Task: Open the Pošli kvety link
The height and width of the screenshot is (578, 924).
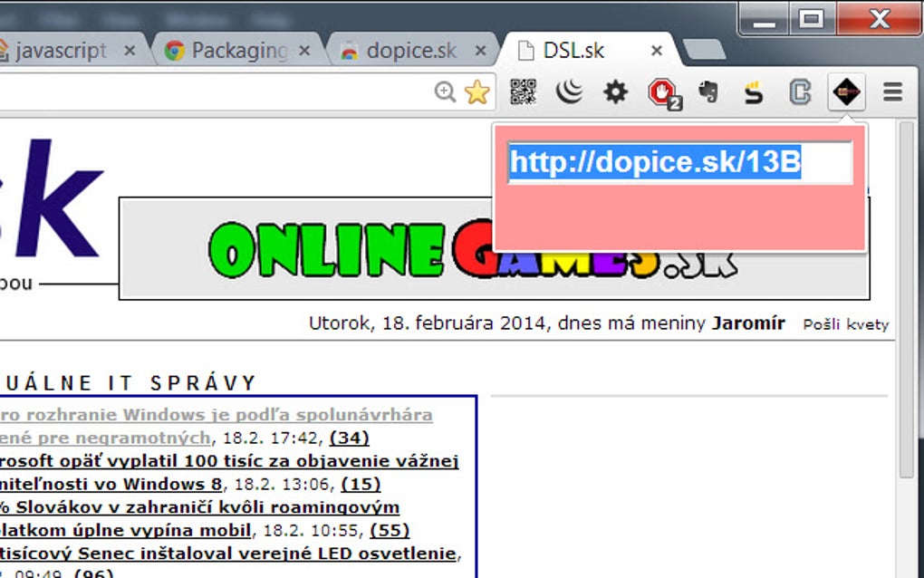Action: (845, 324)
